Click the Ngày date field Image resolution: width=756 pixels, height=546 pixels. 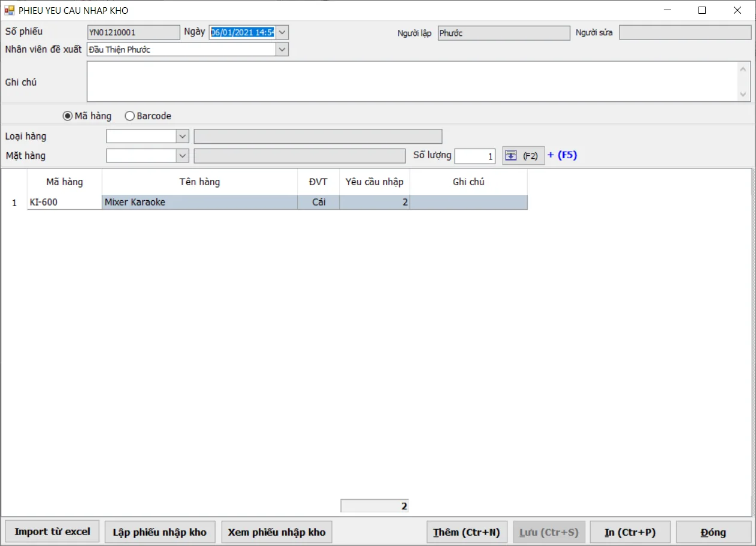[242, 32]
